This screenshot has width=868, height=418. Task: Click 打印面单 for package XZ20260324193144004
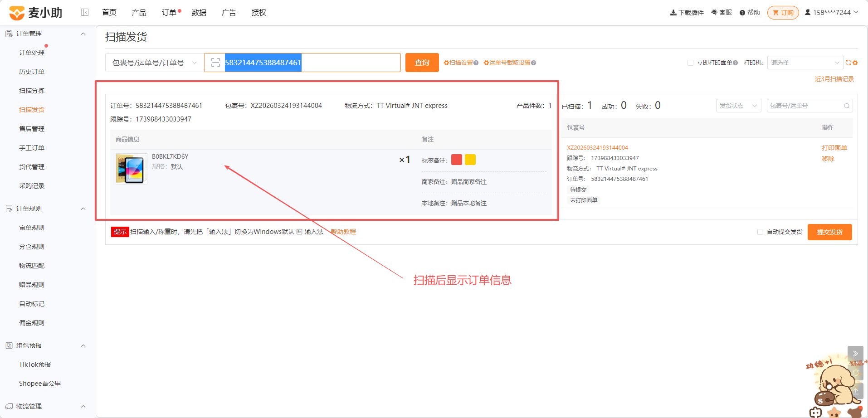point(834,148)
